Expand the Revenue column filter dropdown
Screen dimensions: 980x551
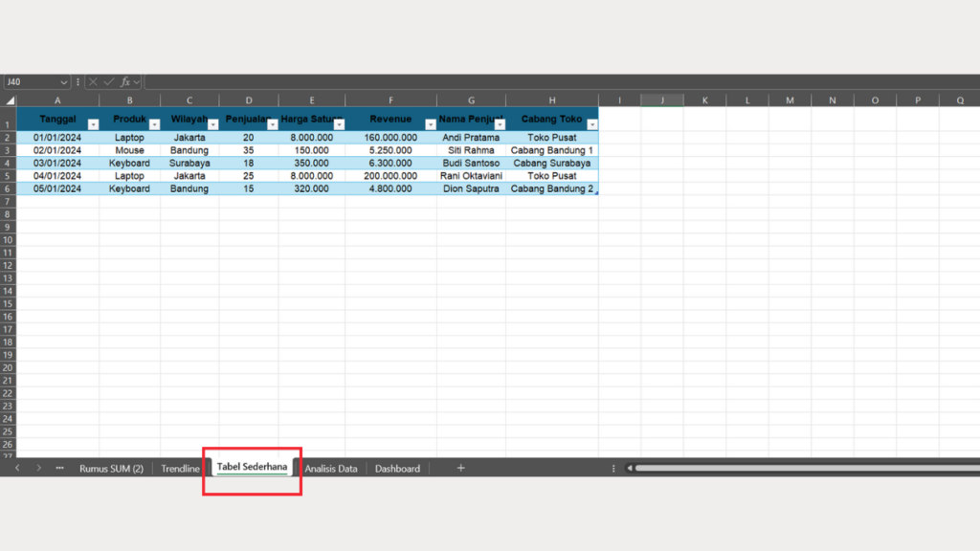(x=430, y=125)
